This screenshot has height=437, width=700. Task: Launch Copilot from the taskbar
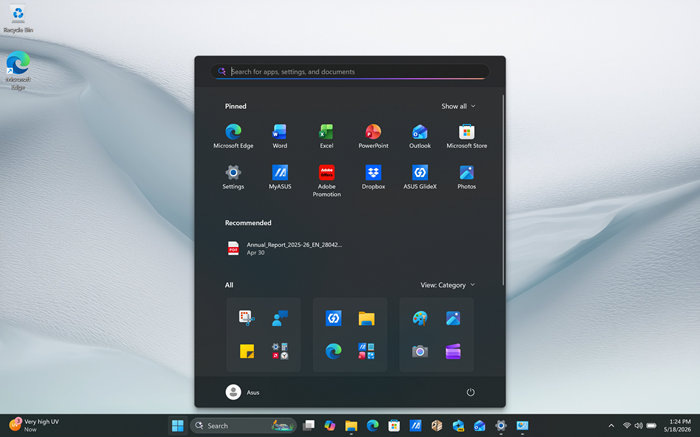pyautogui.click(x=330, y=425)
